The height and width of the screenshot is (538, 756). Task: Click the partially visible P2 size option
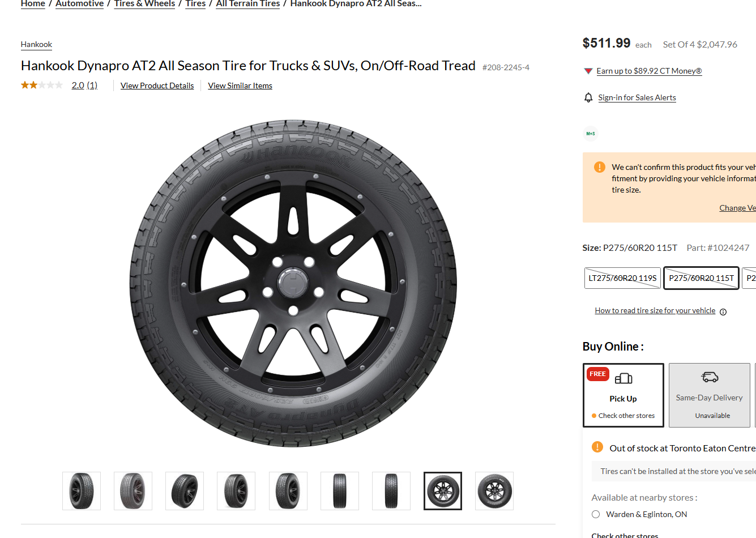click(751, 277)
